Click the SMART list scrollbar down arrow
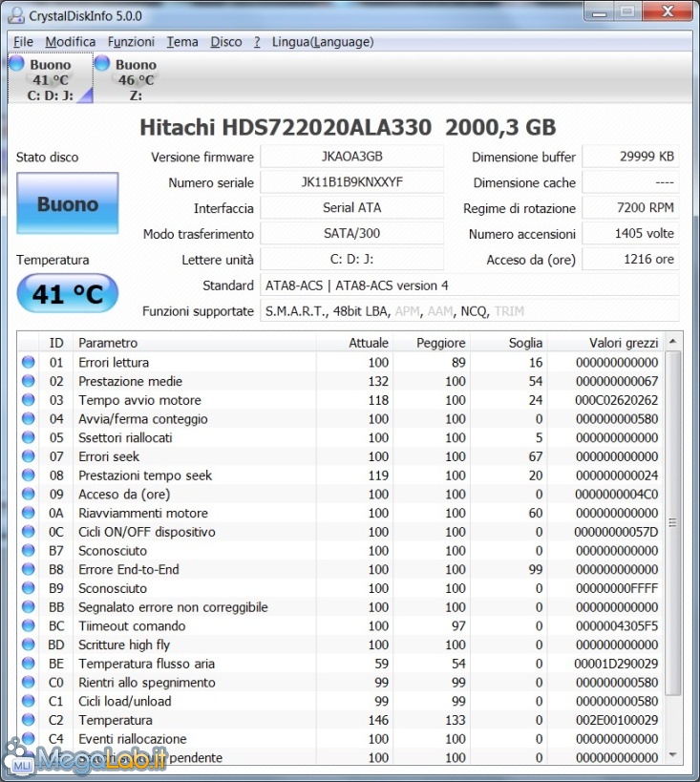Viewport: 700px width, 782px height. tap(672, 755)
